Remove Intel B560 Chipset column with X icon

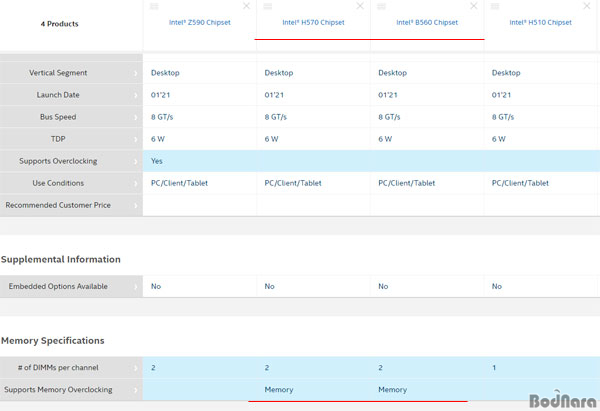474,6
